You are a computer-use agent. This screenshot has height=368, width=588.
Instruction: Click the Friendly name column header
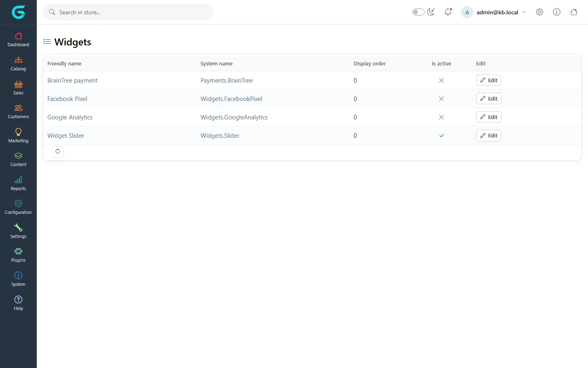click(65, 63)
